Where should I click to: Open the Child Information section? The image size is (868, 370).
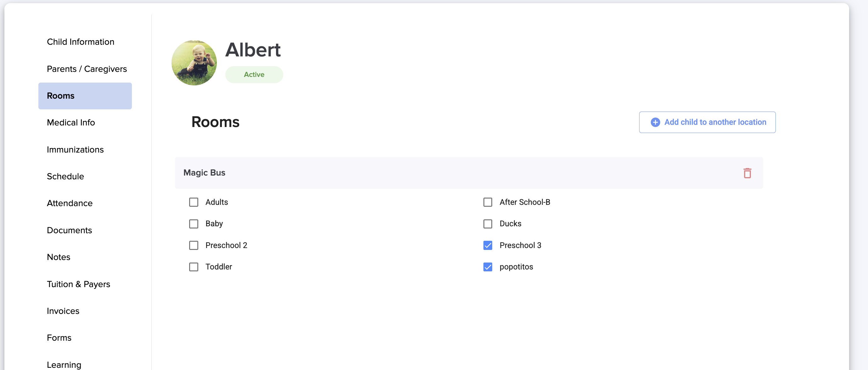pyautogui.click(x=81, y=42)
